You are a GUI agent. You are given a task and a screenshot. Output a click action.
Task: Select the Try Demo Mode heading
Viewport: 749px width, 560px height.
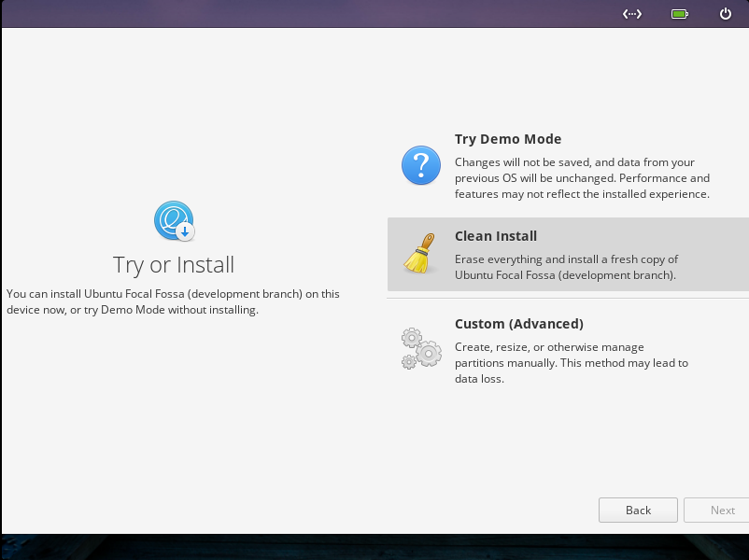(x=508, y=139)
